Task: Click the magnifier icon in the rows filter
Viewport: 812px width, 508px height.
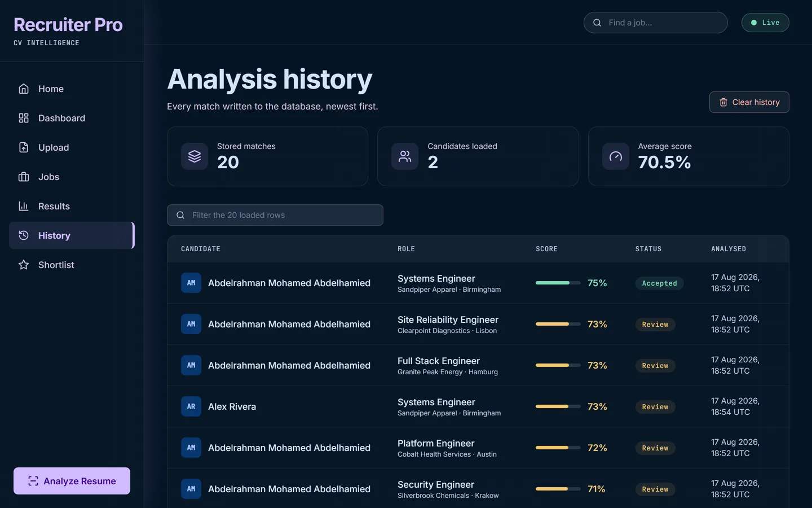Action: 180,215
